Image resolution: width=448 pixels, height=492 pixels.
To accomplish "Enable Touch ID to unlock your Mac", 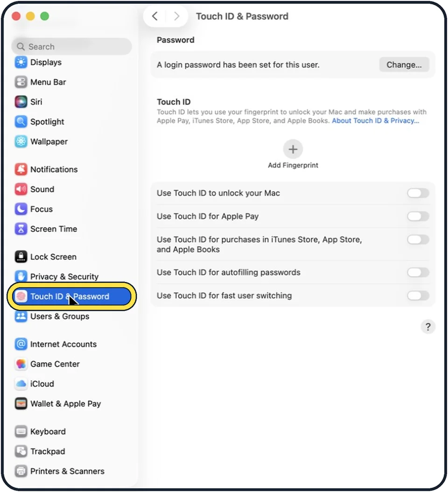I will click(x=418, y=193).
